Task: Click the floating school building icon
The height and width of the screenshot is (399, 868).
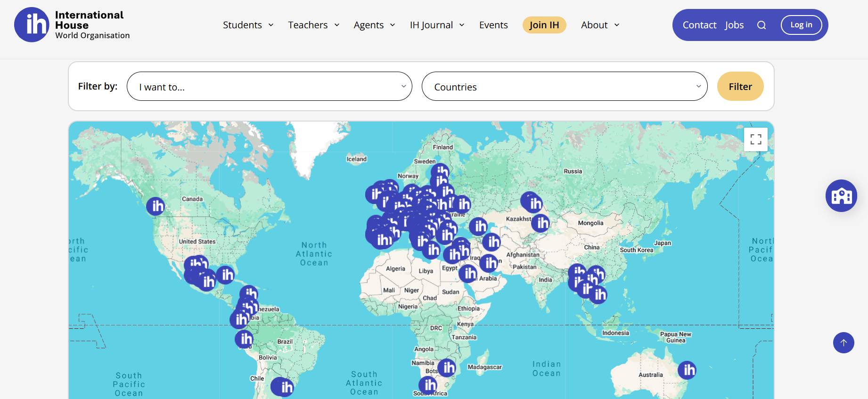Action: 841,196
